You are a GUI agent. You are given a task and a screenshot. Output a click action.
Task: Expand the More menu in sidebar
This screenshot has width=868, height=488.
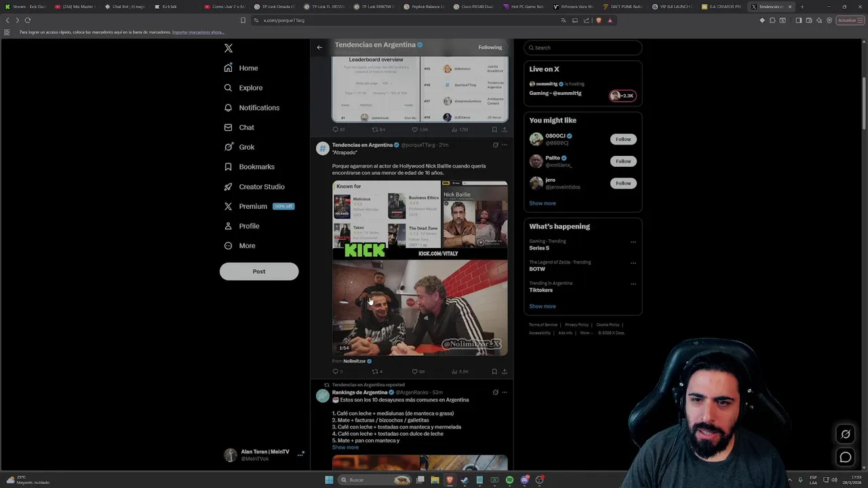[x=240, y=245]
